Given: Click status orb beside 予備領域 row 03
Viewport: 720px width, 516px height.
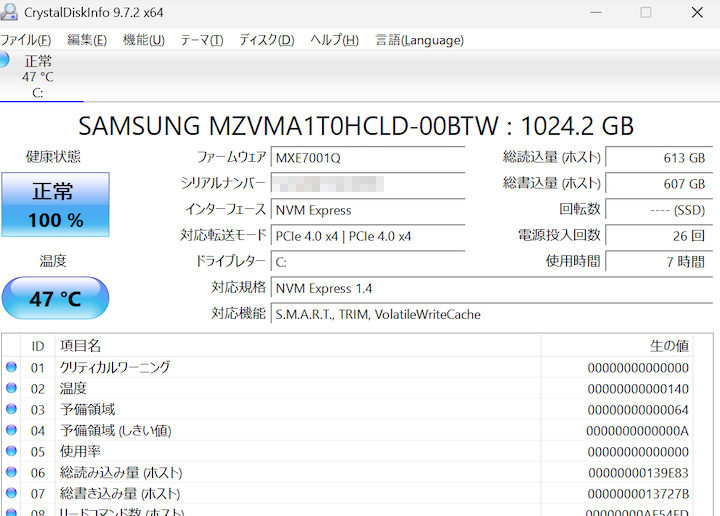Looking at the screenshot, I should click(12, 409).
